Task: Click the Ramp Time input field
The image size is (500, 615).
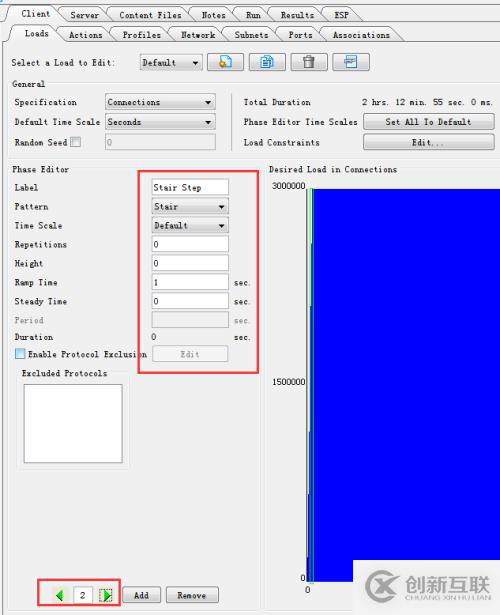Action: coord(190,282)
